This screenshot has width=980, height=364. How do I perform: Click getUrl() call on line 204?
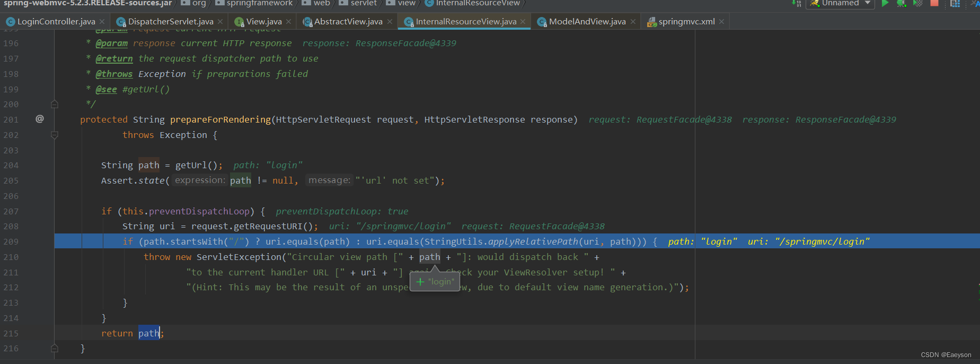click(x=196, y=165)
